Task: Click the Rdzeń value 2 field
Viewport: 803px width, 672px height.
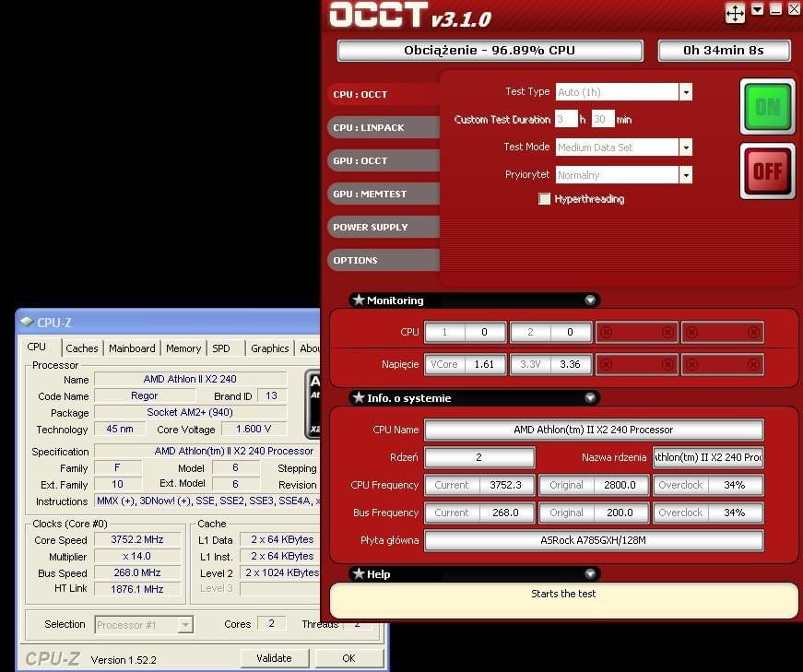Action: pyautogui.click(x=479, y=457)
